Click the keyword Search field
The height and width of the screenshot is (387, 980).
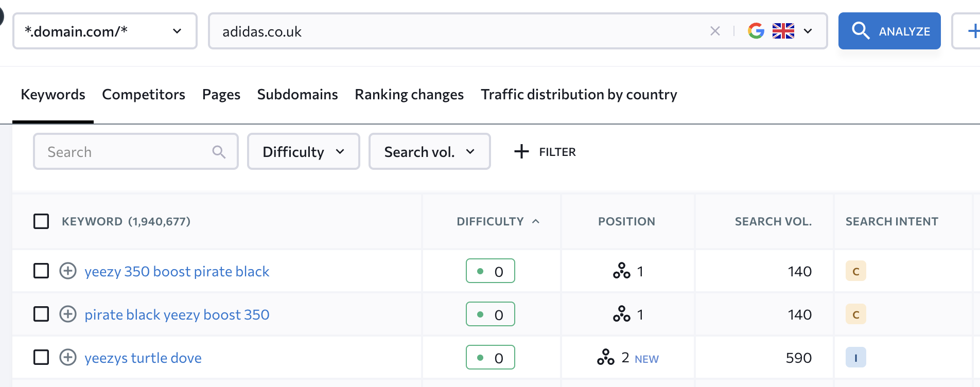pyautogui.click(x=136, y=151)
